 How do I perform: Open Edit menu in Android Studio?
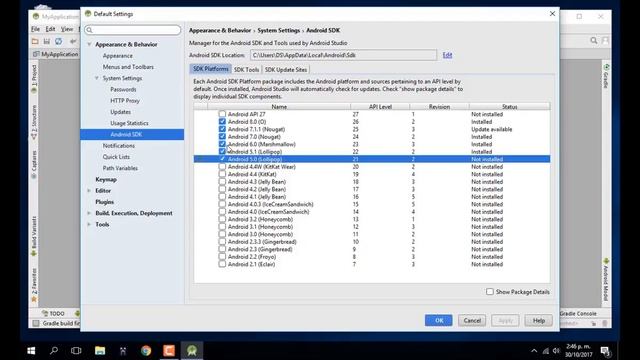click(50, 29)
